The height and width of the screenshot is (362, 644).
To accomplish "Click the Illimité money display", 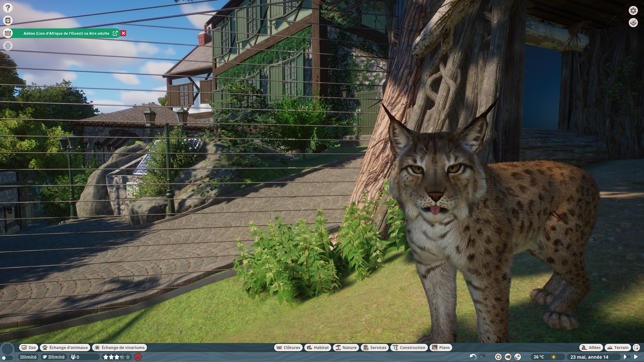I will [28, 357].
